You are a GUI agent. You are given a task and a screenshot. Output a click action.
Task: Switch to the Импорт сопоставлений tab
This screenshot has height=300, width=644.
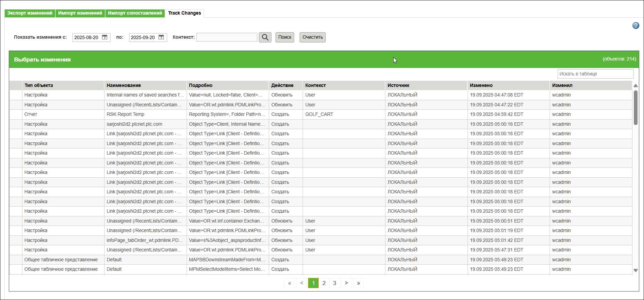135,13
